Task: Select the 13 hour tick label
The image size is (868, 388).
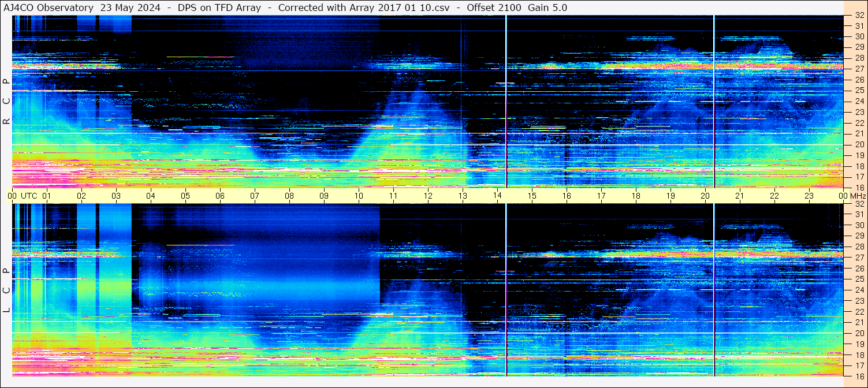Action: [x=463, y=196]
